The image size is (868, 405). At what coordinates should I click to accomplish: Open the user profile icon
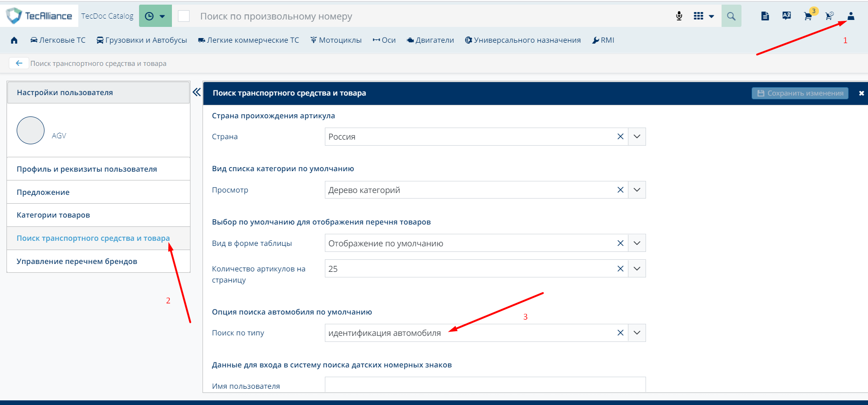(851, 16)
